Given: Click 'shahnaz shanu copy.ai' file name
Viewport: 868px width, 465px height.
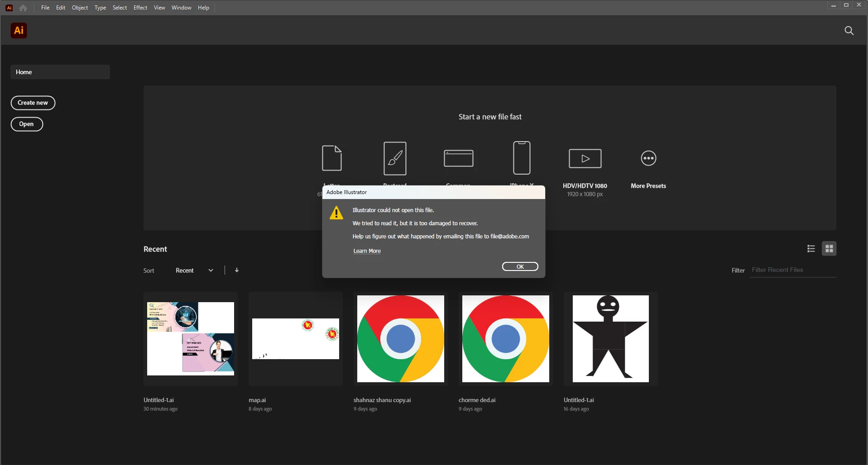Looking at the screenshot, I should [382, 400].
